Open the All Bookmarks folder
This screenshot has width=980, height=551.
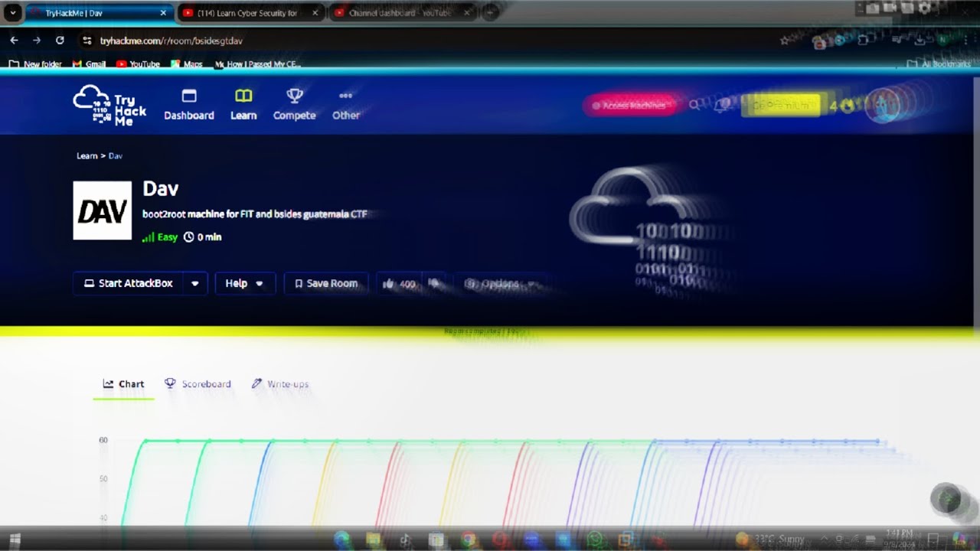coord(939,64)
